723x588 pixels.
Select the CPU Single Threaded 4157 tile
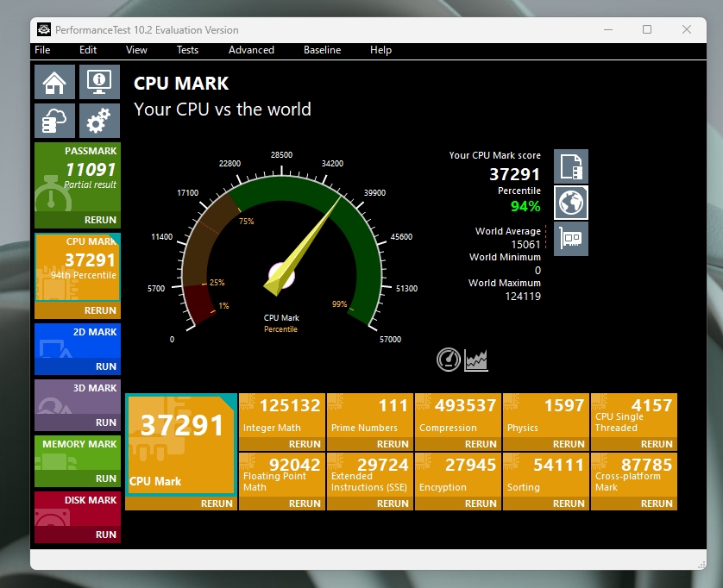pos(634,416)
